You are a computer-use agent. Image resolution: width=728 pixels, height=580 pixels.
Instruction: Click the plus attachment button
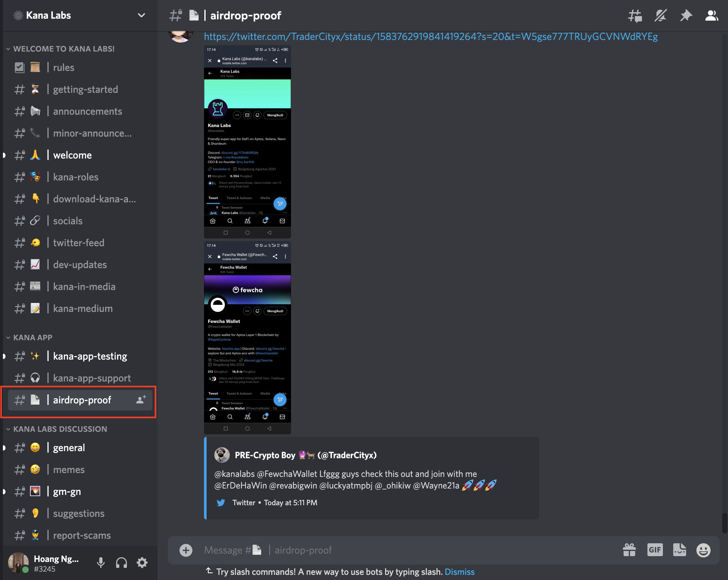(186, 550)
